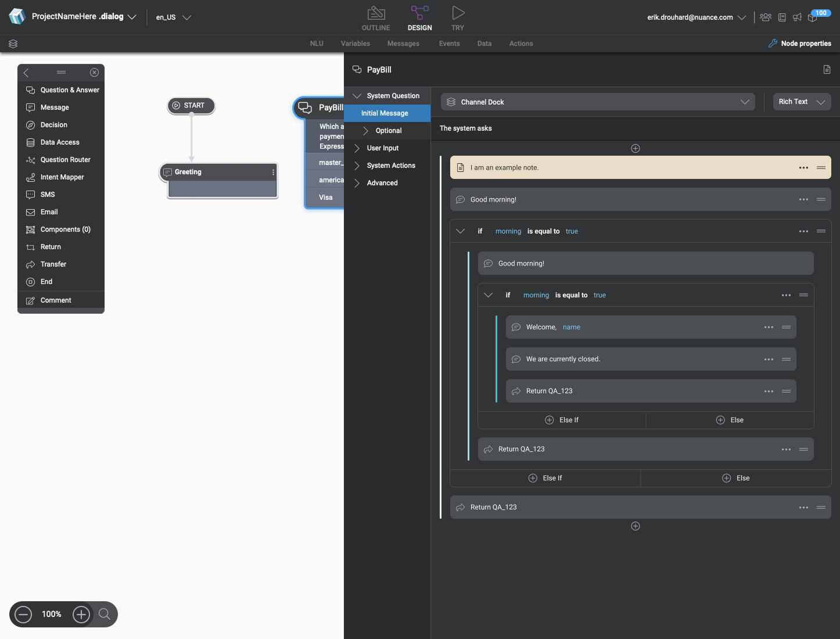Click the node palette drag handle
Viewport: 840px width, 639px height.
(x=61, y=73)
